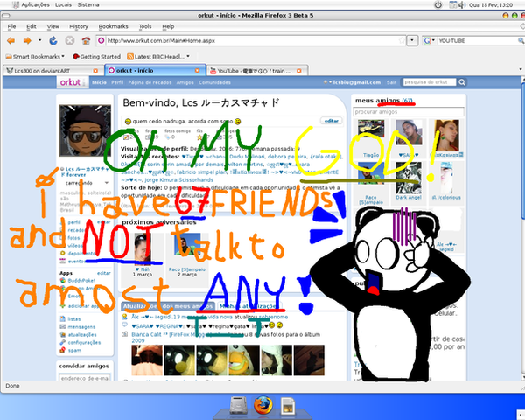
Task: Open the Aplicações panel menu
Action: click(x=35, y=4)
